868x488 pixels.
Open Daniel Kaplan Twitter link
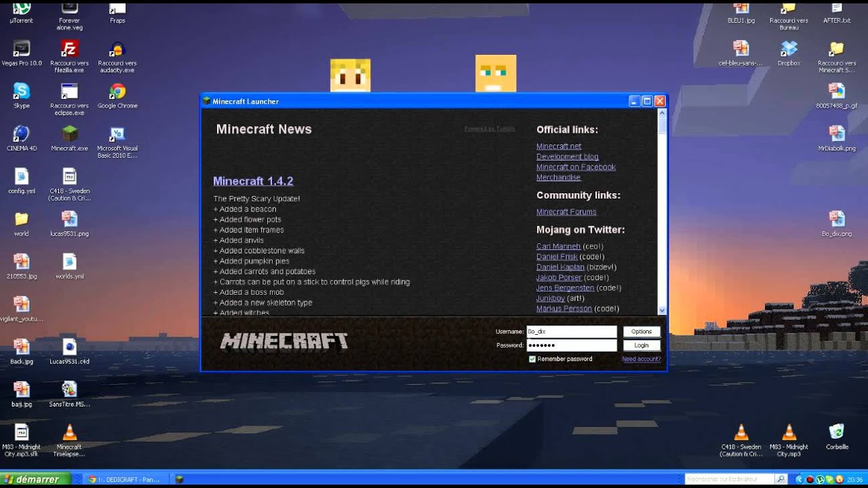click(x=560, y=267)
